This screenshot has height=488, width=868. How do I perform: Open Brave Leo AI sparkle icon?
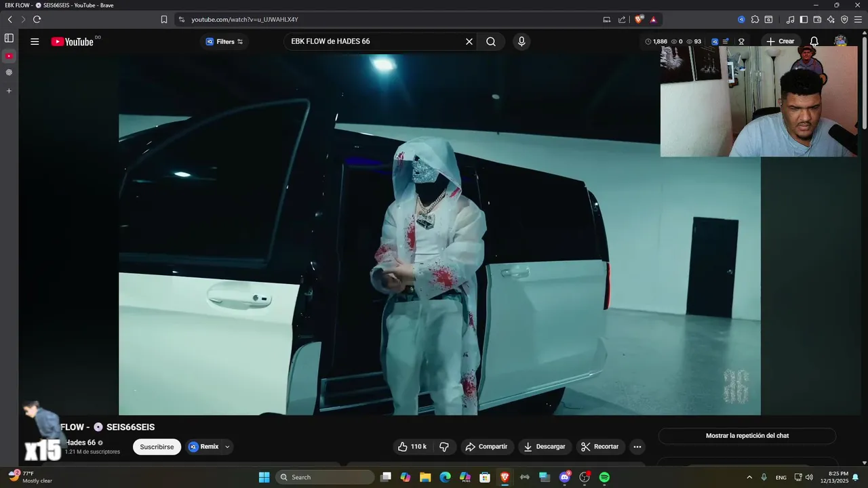(x=831, y=20)
